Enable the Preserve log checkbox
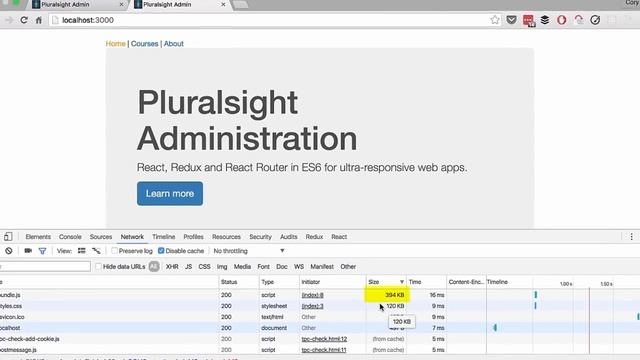Screen dimensions: 640x360 [115, 251]
